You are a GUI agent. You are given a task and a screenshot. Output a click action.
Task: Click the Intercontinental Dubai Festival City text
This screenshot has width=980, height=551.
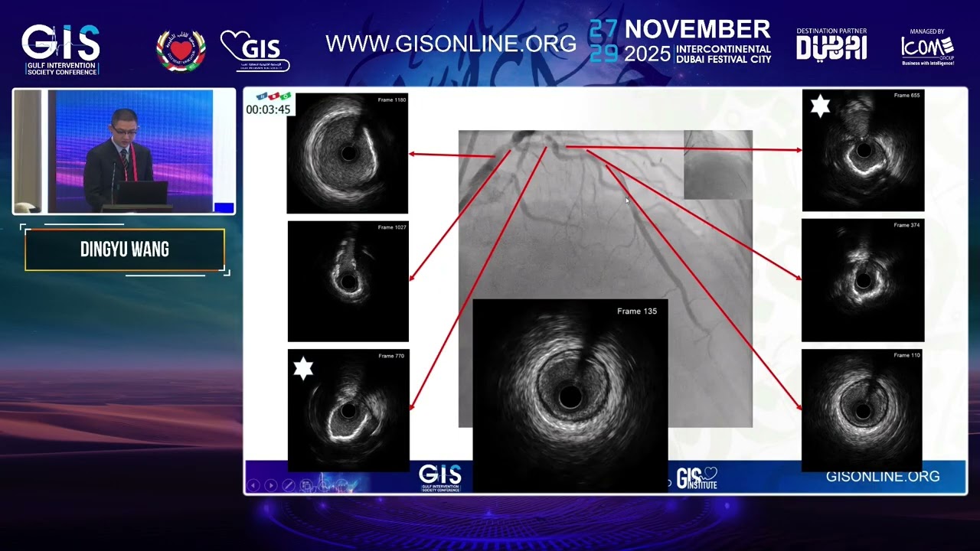tap(724, 54)
